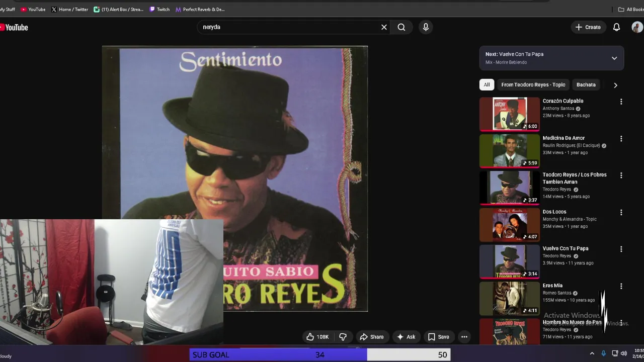Open taskbar network icon
644x362 pixels.
click(x=615, y=353)
